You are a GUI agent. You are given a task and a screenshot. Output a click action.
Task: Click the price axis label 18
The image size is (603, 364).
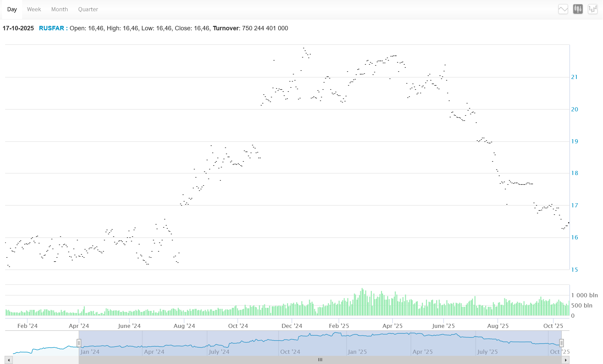tap(574, 173)
